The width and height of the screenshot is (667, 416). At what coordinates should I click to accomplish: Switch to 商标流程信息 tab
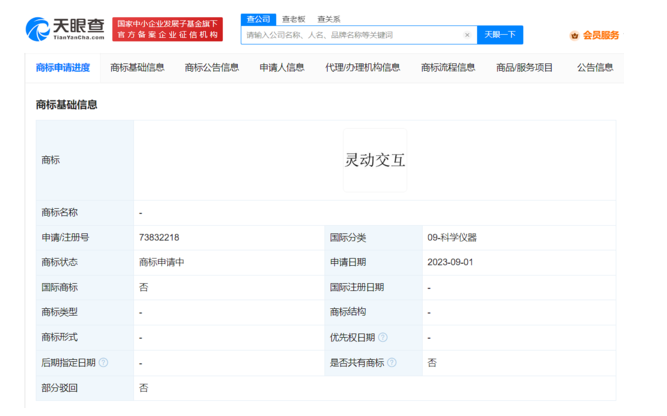[448, 68]
